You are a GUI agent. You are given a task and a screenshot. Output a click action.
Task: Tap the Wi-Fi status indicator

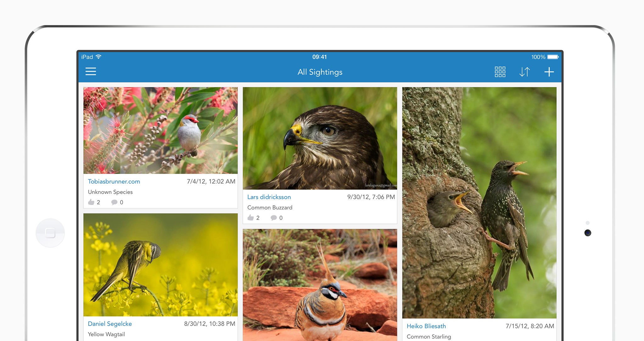pos(98,57)
